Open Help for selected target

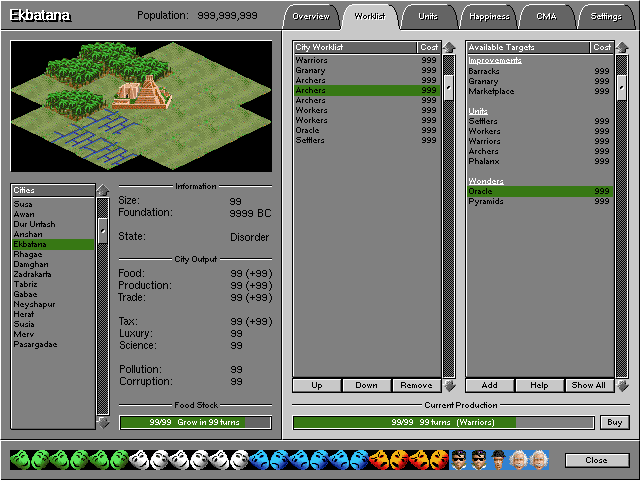coord(539,385)
